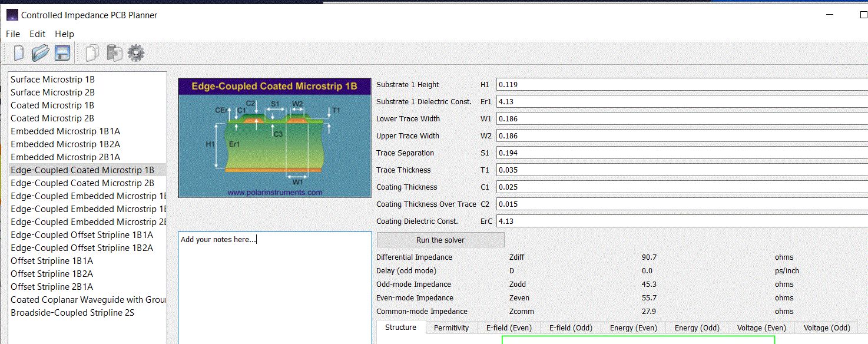Click the Edge-Coupled Coated Microstrip diagram image

[x=274, y=138]
